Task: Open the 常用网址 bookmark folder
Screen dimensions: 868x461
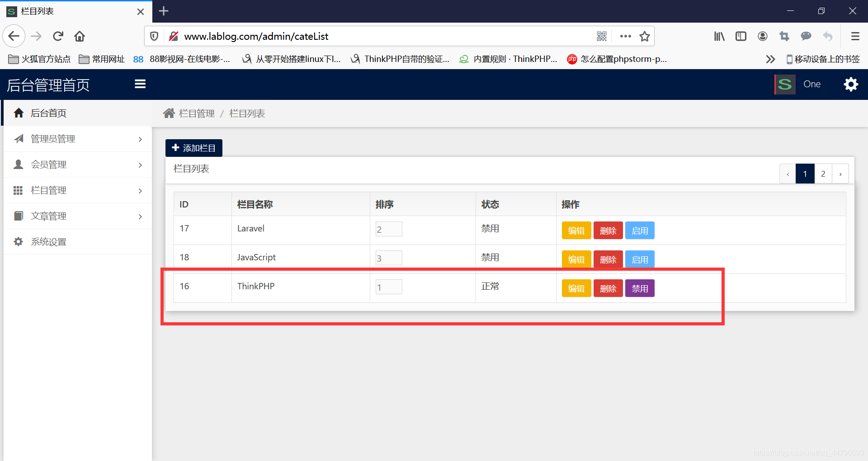Action: click(102, 59)
